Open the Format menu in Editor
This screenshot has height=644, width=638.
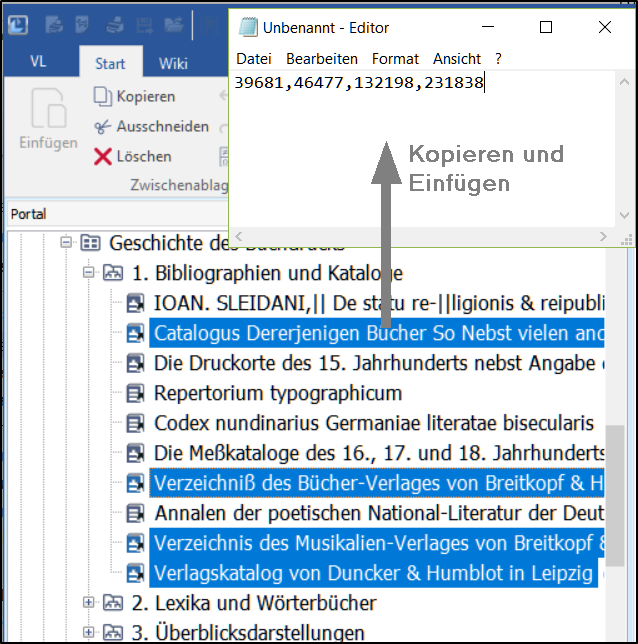pos(395,59)
